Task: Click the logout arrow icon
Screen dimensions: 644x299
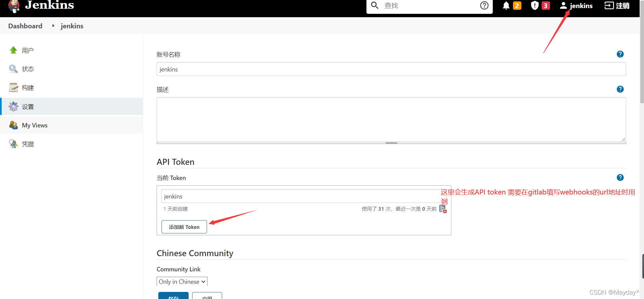Action: tap(609, 5)
